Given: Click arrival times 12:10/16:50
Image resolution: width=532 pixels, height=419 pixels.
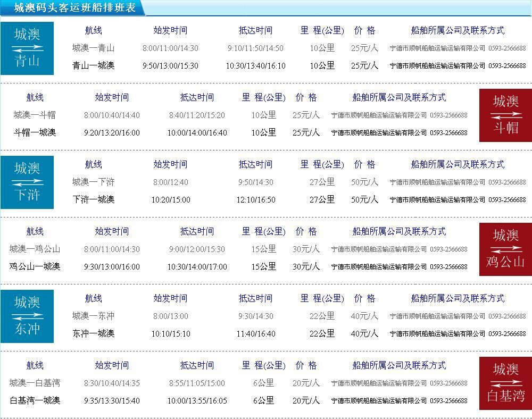Looking at the screenshot, I should pos(255,200).
